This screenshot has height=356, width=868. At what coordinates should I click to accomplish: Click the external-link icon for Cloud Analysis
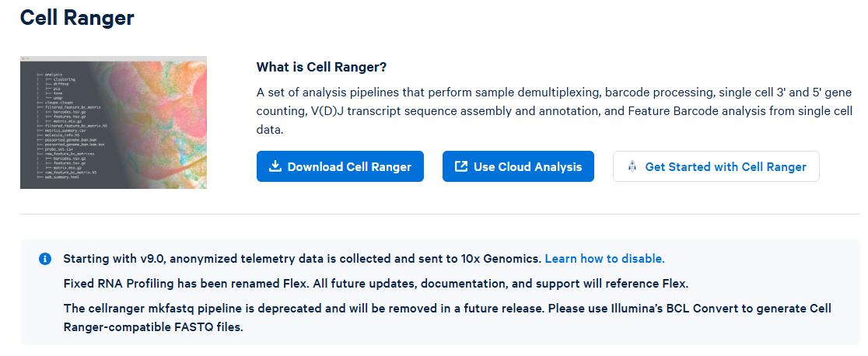click(460, 166)
